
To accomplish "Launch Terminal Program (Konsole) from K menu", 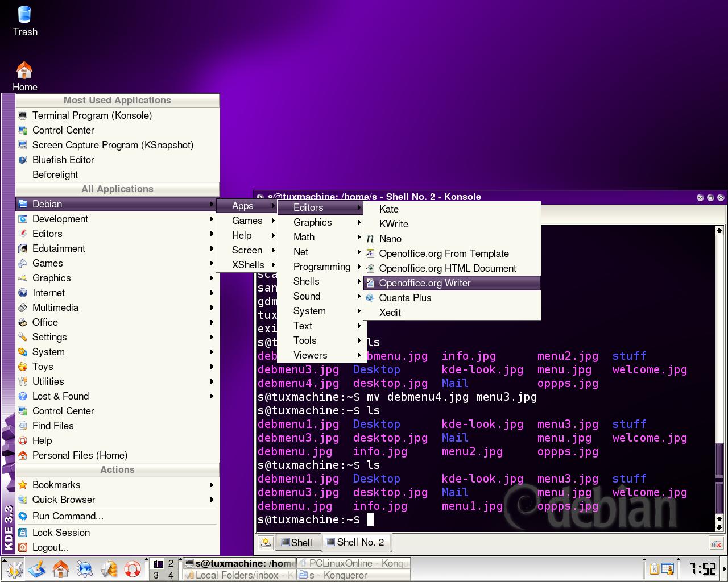I will click(117, 115).
